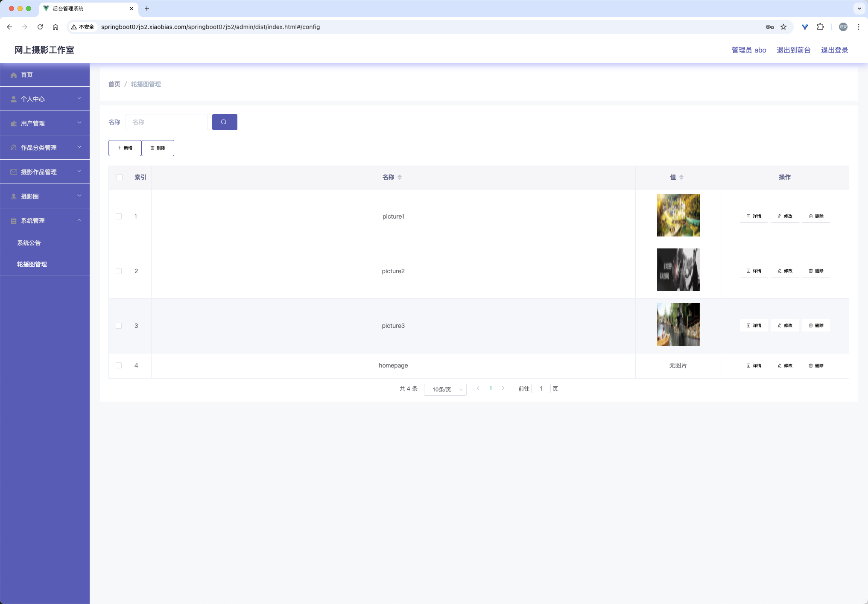Click 删除 for homepage row
Screen dimensions: 868x604
click(x=816, y=366)
